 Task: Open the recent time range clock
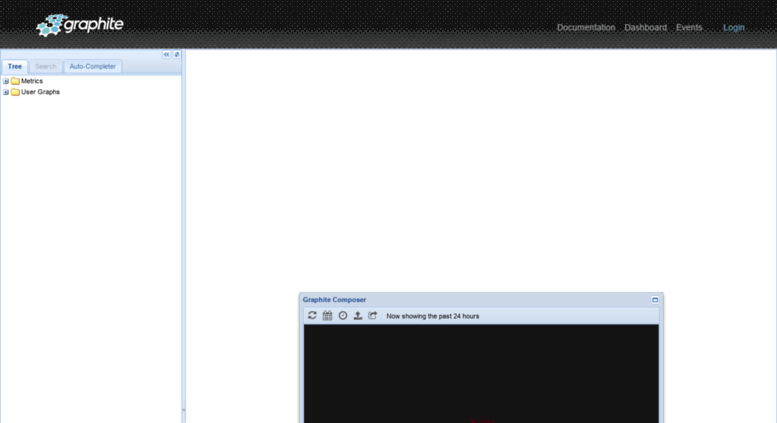[343, 316]
